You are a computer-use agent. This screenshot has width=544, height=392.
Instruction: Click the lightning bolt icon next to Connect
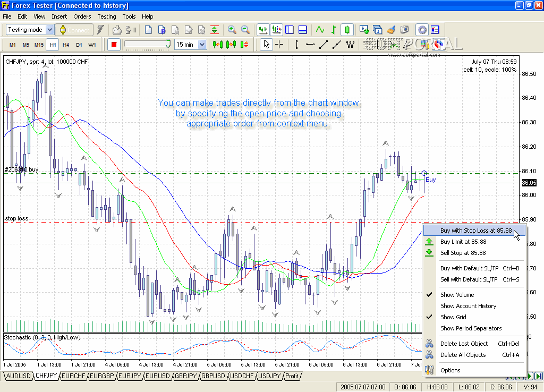[x=100, y=30]
